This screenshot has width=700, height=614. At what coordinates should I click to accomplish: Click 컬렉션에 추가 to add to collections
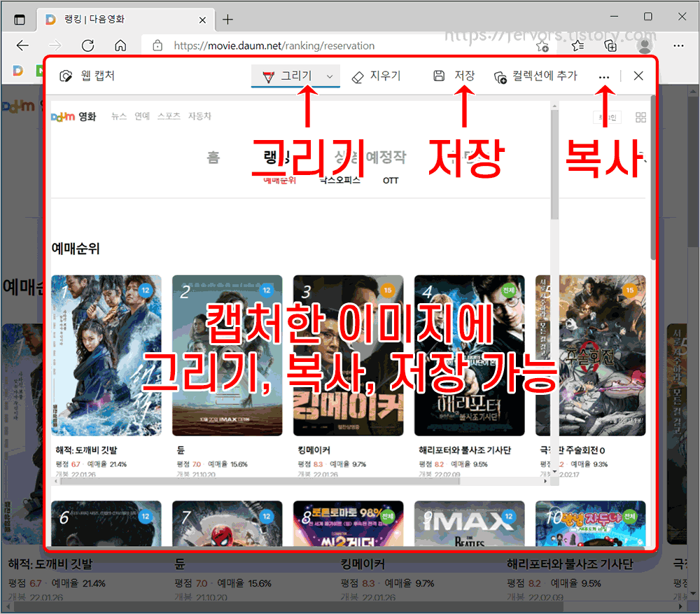click(x=535, y=76)
